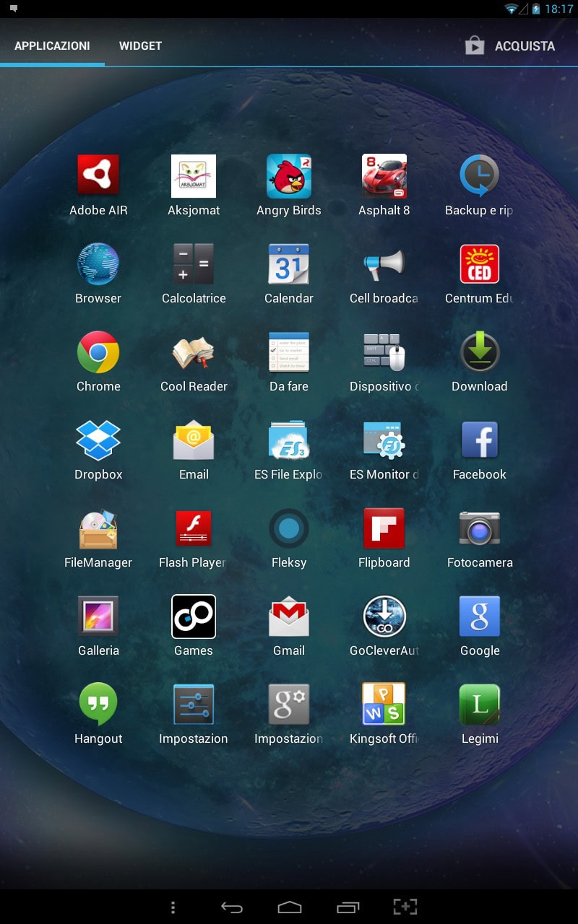
Task: Tap the Wi-Fi status icon
Action: [512, 9]
